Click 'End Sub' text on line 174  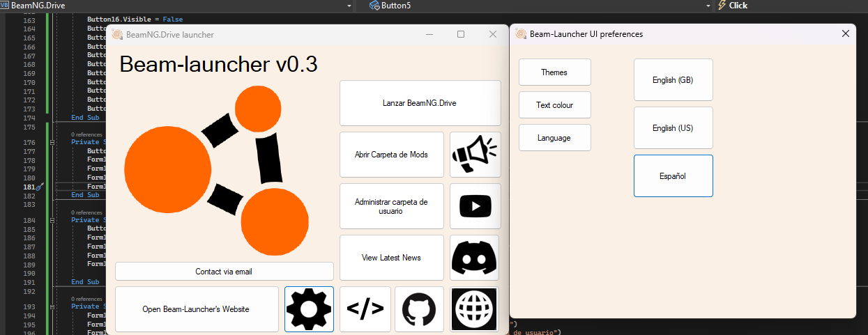[x=85, y=118]
